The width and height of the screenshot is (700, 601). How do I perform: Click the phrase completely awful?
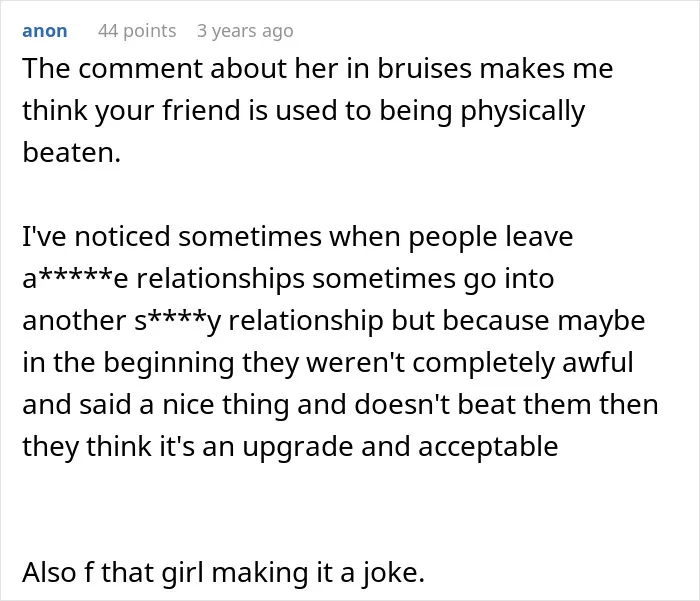523,363
